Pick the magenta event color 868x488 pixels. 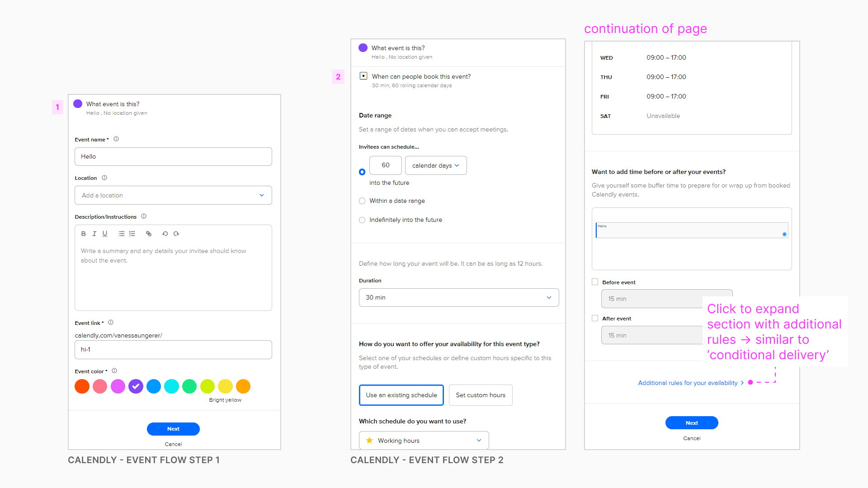tap(118, 386)
